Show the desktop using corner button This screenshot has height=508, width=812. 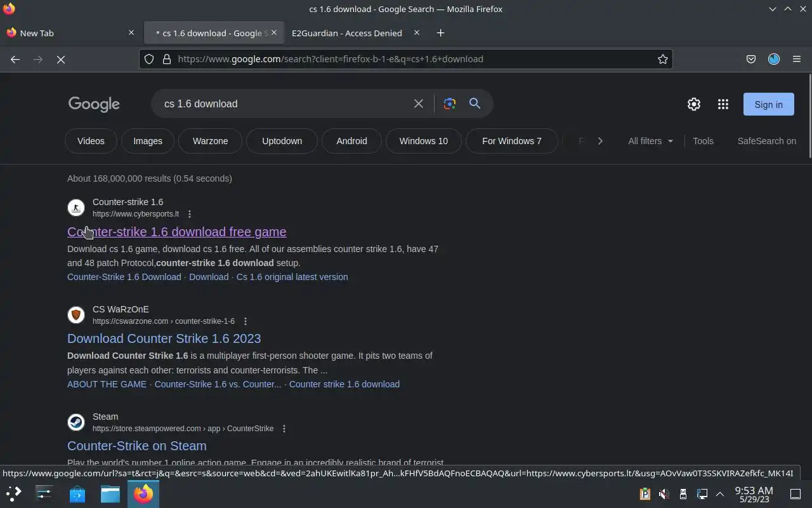pyautogui.click(x=796, y=494)
